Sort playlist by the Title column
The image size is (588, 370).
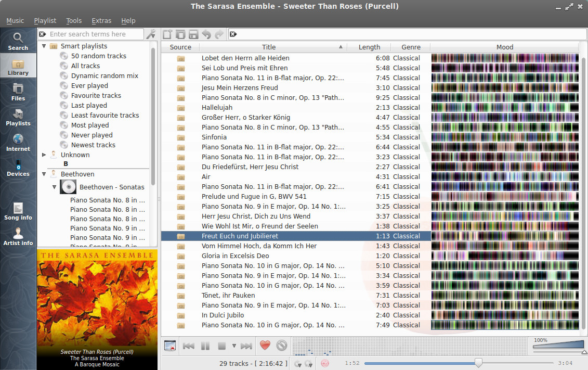(x=273, y=47)
